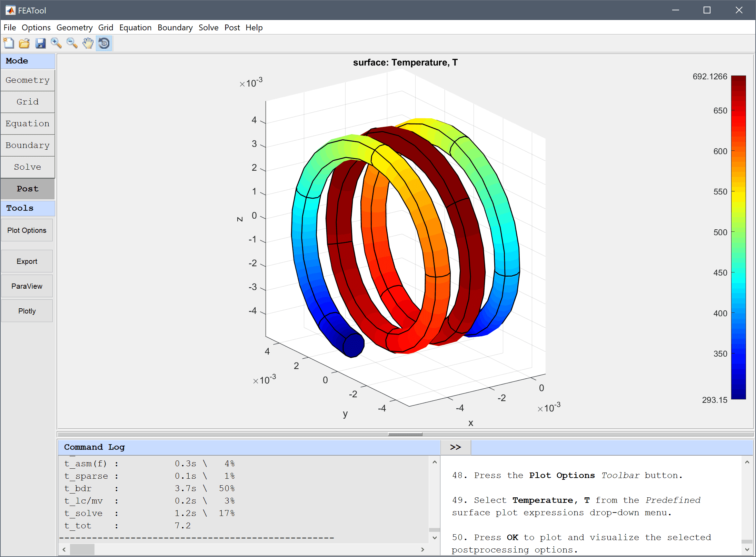Click tutorial panel scroll down arrow
The width and height of the screenshot is (756, 557).
[x=747, y=549]
